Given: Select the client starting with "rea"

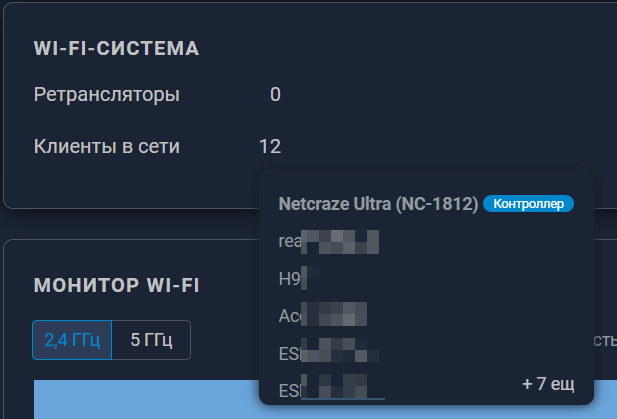Looking at the screenshot, I should pyautogui.click(x=329, y=242).
